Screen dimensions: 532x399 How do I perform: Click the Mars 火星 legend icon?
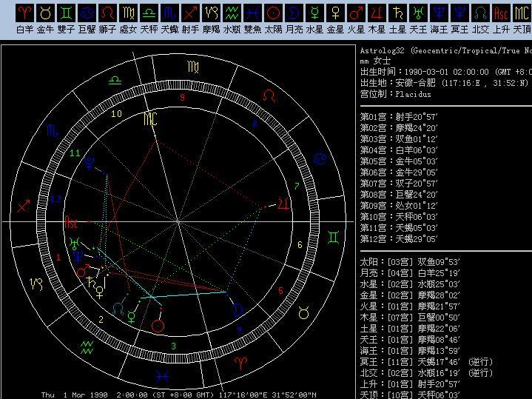coord(356,13)
